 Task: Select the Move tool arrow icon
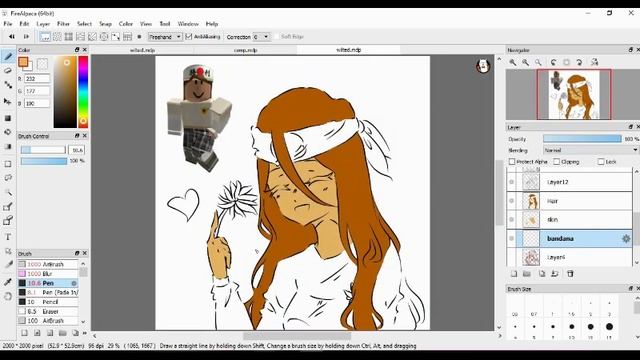coord(8,101)
